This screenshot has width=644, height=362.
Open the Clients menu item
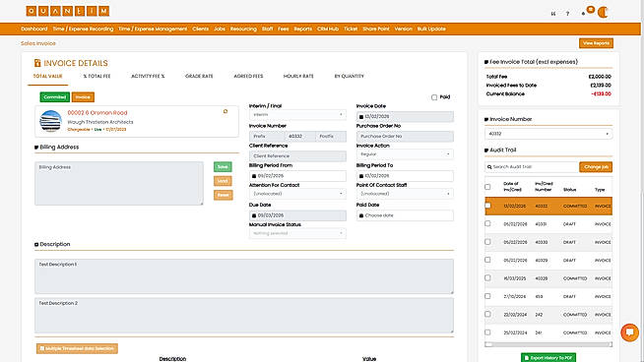point(201,29)
